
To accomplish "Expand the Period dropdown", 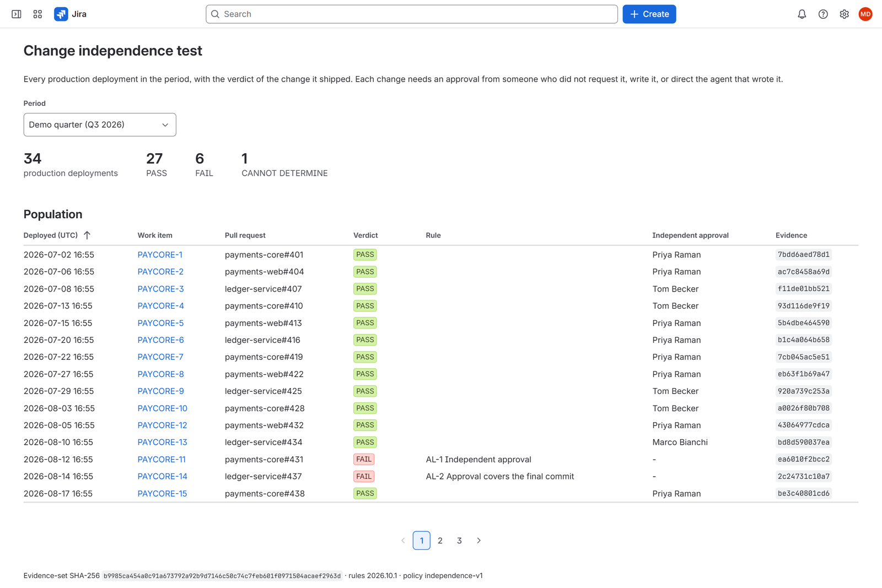I will (100, 125).
